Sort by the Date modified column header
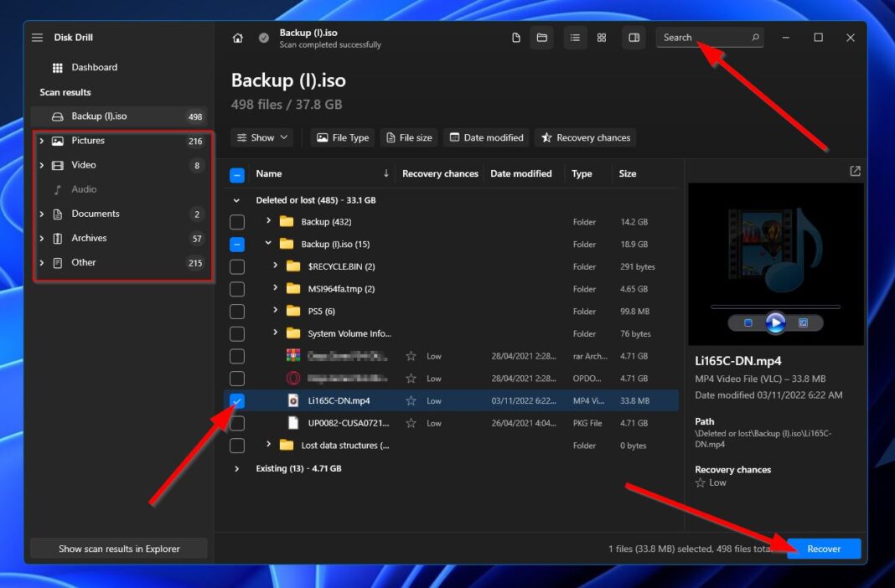The height and width of the screenshot is (588, 895). coord(520,173)
